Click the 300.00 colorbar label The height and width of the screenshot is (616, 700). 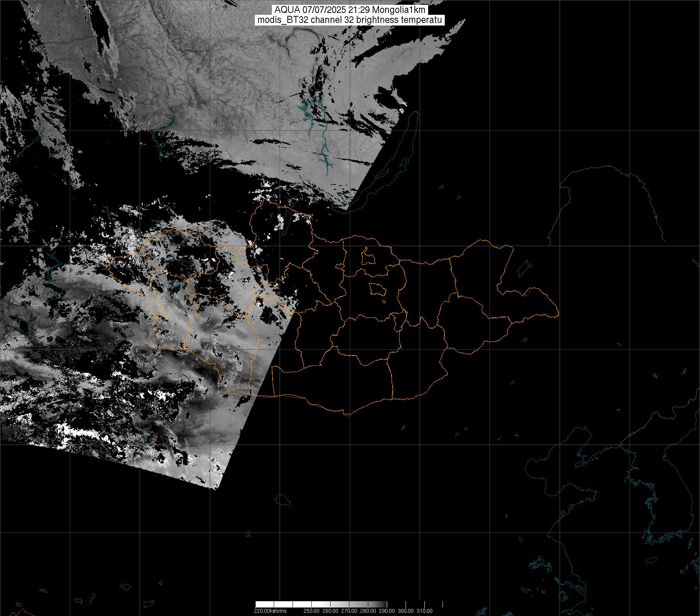(406, 610)
